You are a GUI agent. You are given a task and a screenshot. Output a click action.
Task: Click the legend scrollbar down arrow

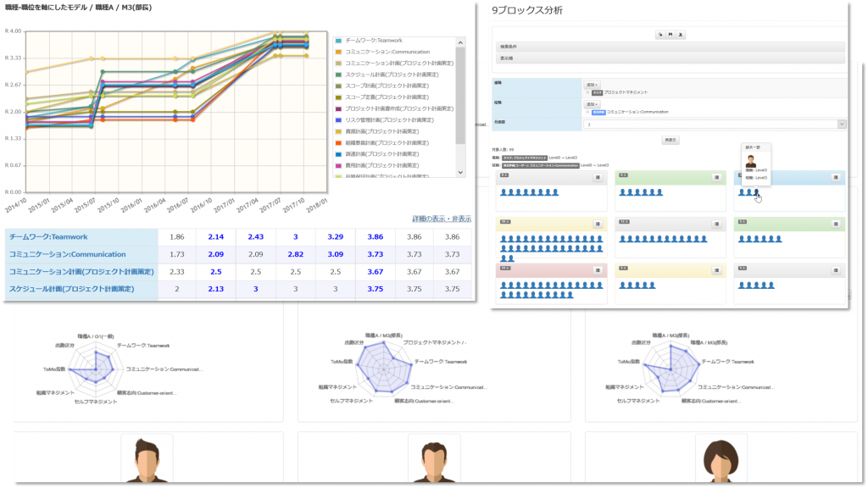pyautogui.click(x=460, y=173)
